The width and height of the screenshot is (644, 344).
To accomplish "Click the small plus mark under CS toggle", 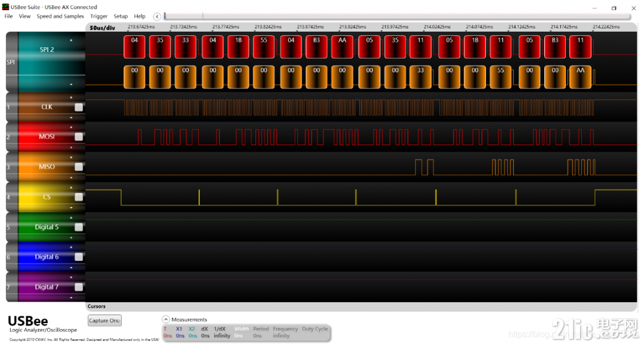I will 71,208.
